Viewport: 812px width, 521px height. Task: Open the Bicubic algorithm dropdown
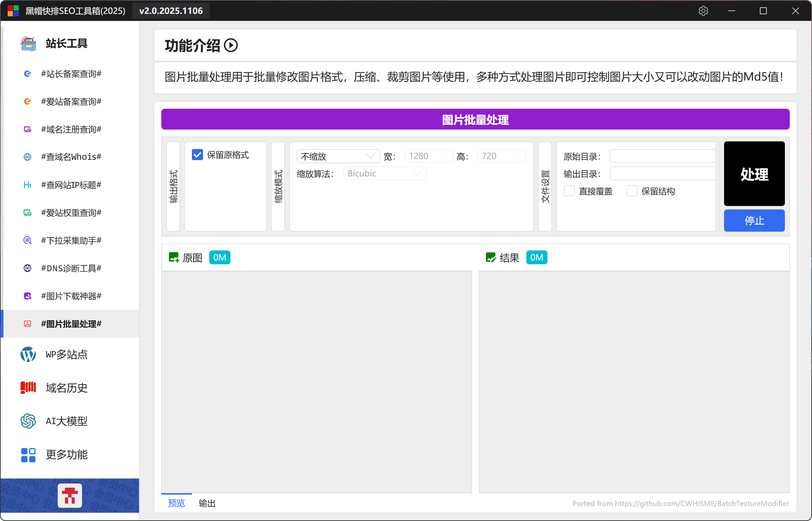pyautogui.click(x=385, y=174)
